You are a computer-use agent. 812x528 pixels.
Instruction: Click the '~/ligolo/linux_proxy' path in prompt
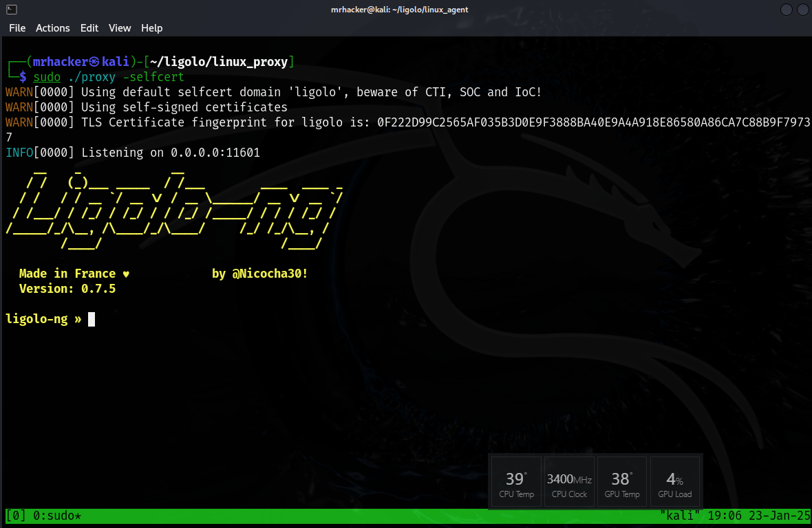coord(219,62)
